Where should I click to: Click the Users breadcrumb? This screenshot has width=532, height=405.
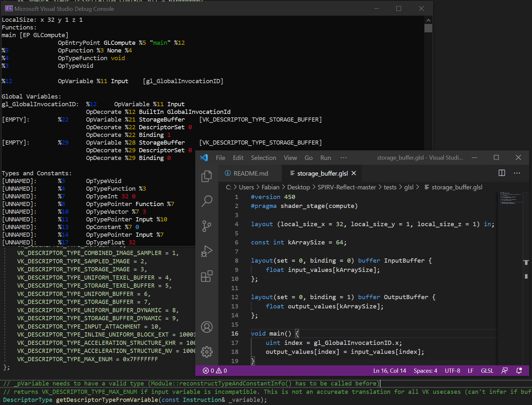pos(246,187)
